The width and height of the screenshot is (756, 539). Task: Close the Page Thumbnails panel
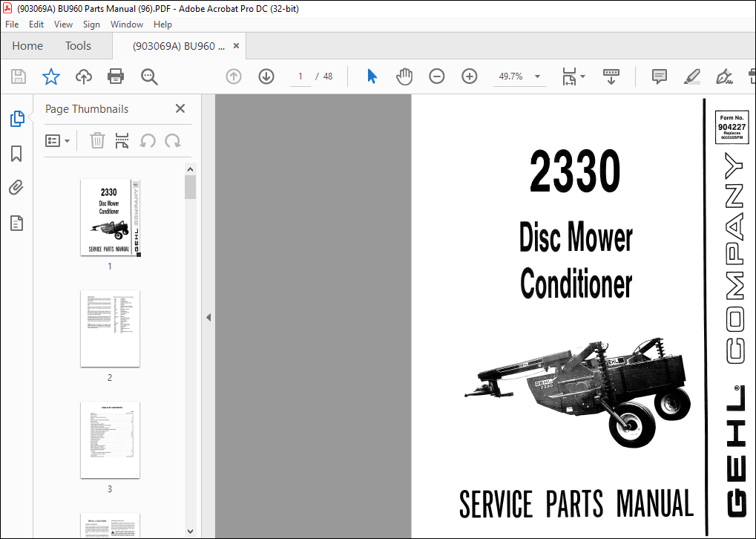pos(180,108)
